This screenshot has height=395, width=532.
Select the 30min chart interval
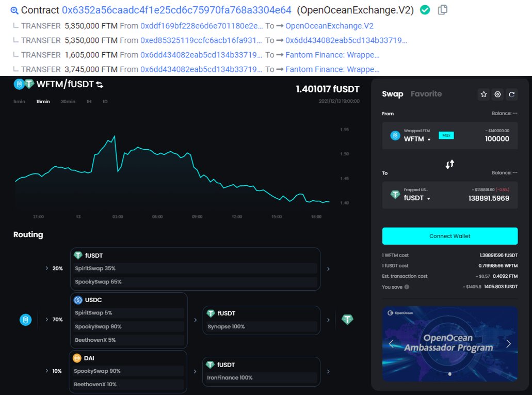[68, 102]
